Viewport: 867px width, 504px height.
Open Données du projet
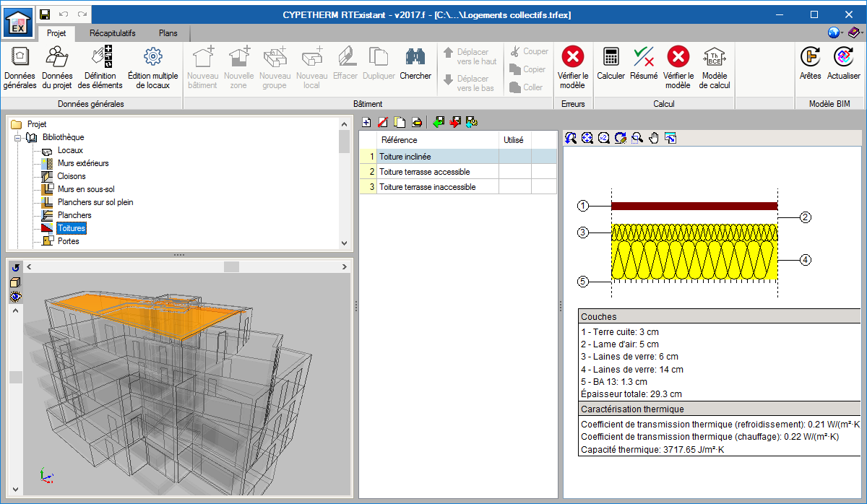(x=57, y=67)
